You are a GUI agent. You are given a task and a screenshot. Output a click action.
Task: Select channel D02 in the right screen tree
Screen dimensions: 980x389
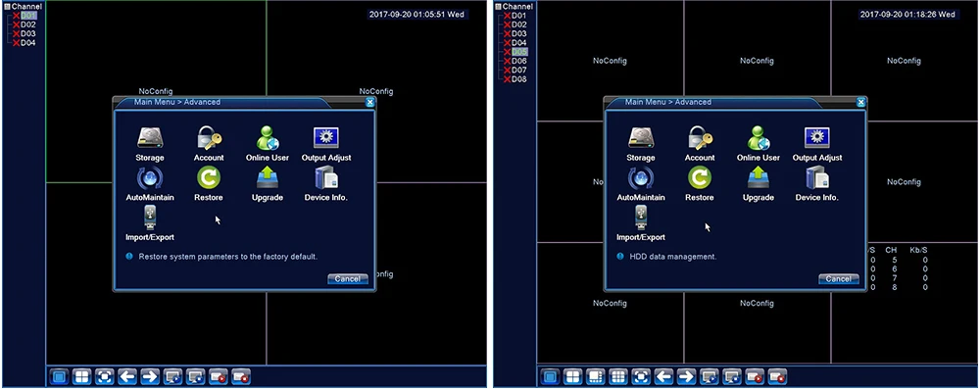[x=519, y=24]
